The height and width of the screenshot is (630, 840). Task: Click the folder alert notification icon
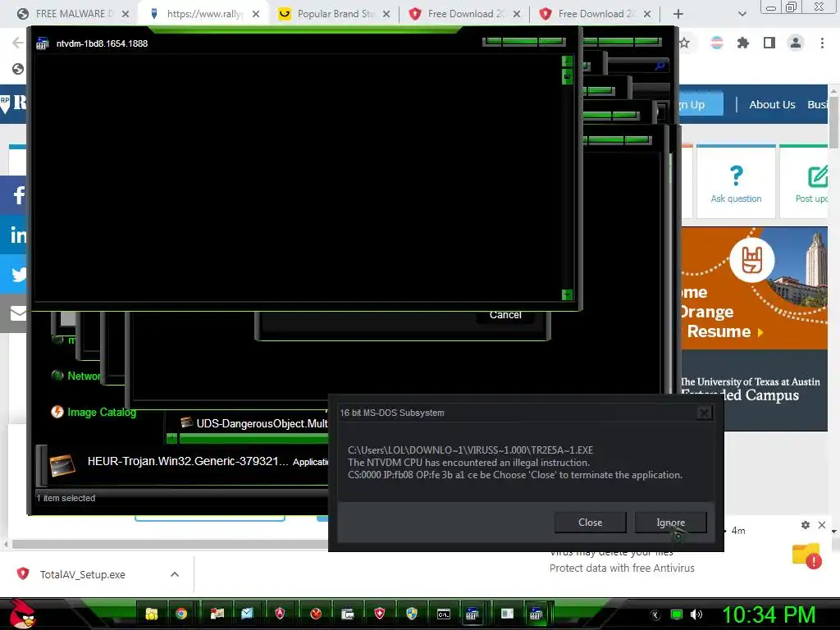(807, 555)
